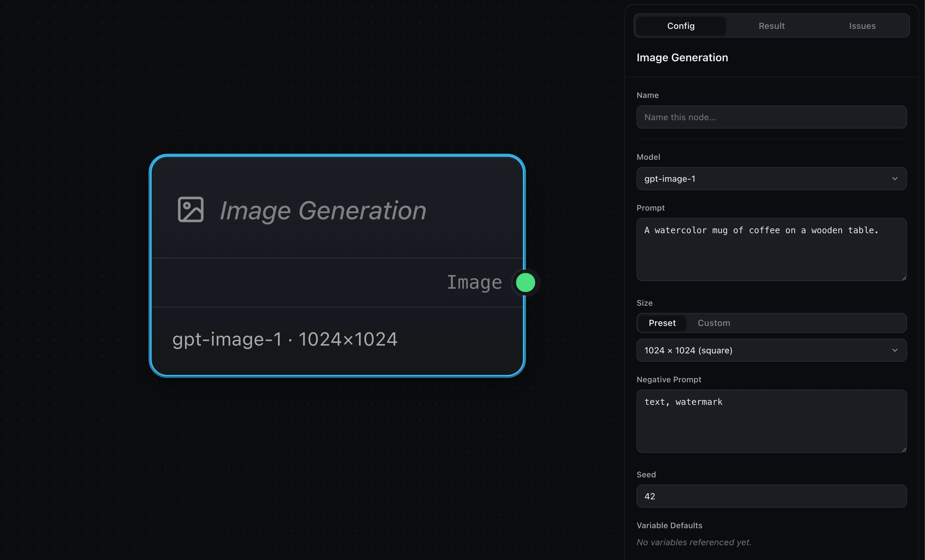Click the Image Generation panel heading
This screenshot has width=925, height=560.
click(x=682, y=58)
